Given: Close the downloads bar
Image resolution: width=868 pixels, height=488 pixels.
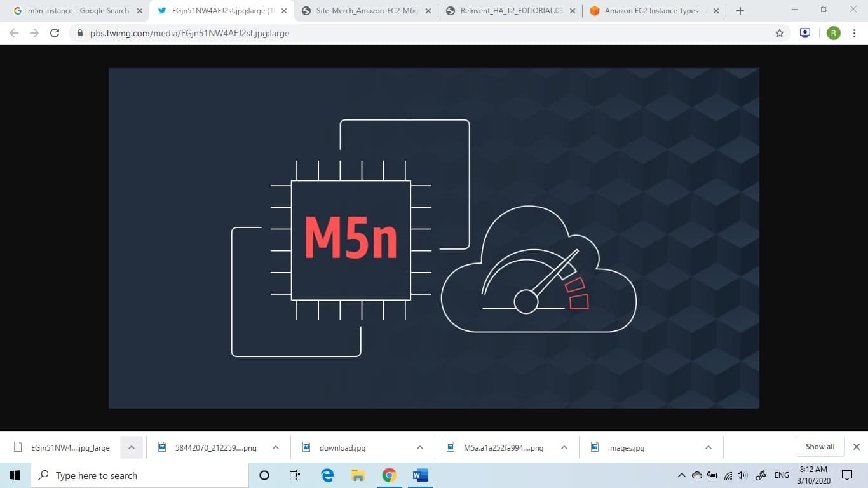Looking at the screenshot, I should pyautogui.click(x=856, y=447).
